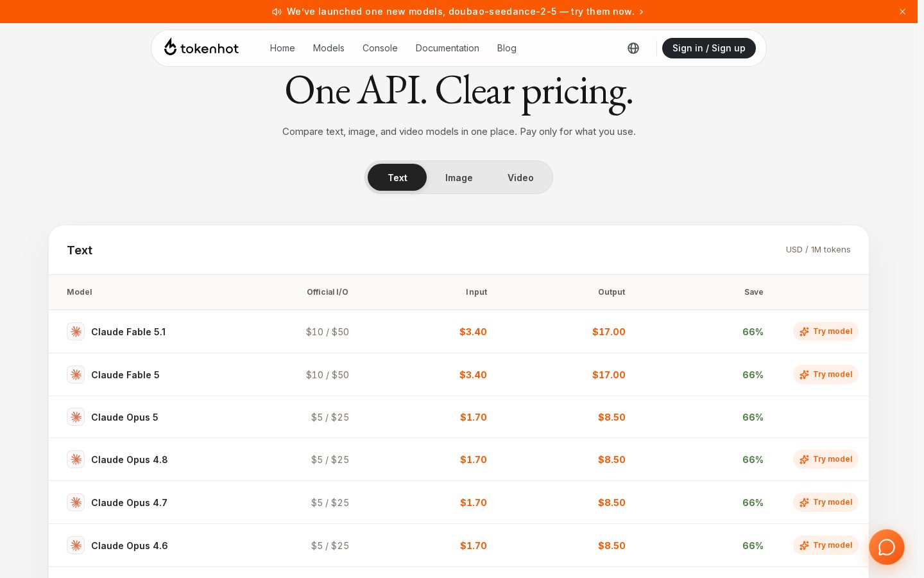Click the Claude Opus 4.6 model icon
The height and width of the screenshot is (578, 924).
pos(76,545)
